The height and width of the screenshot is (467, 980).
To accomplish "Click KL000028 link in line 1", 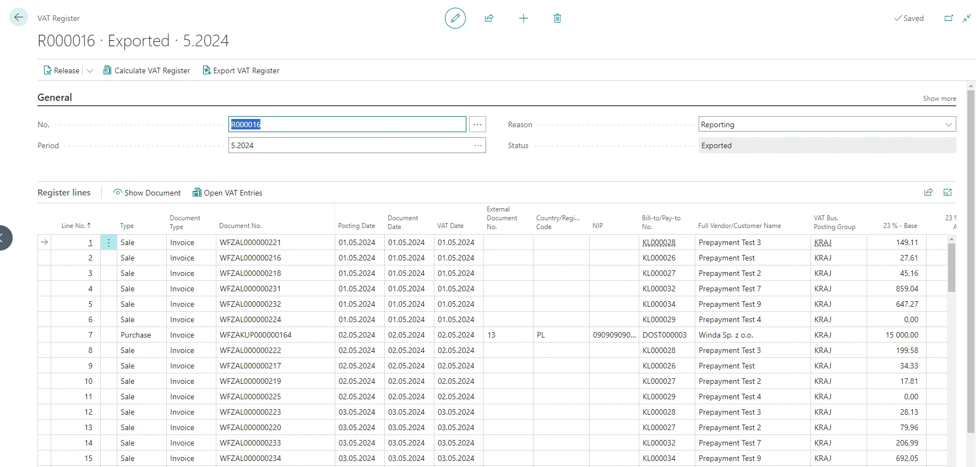I will [x=659, y=242].
